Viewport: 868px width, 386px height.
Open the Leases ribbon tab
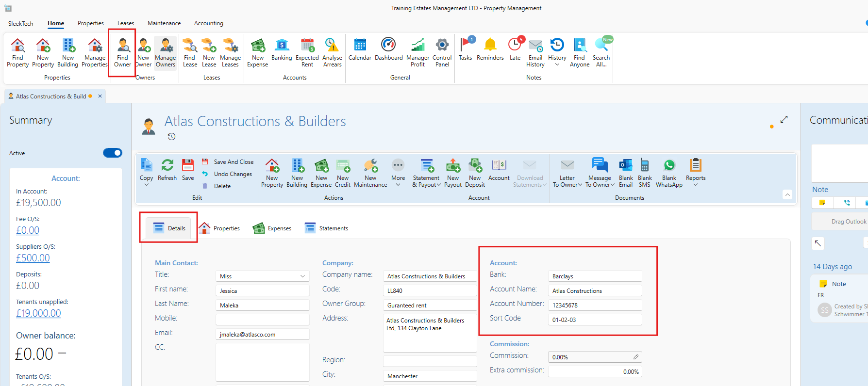coord(126,23)
